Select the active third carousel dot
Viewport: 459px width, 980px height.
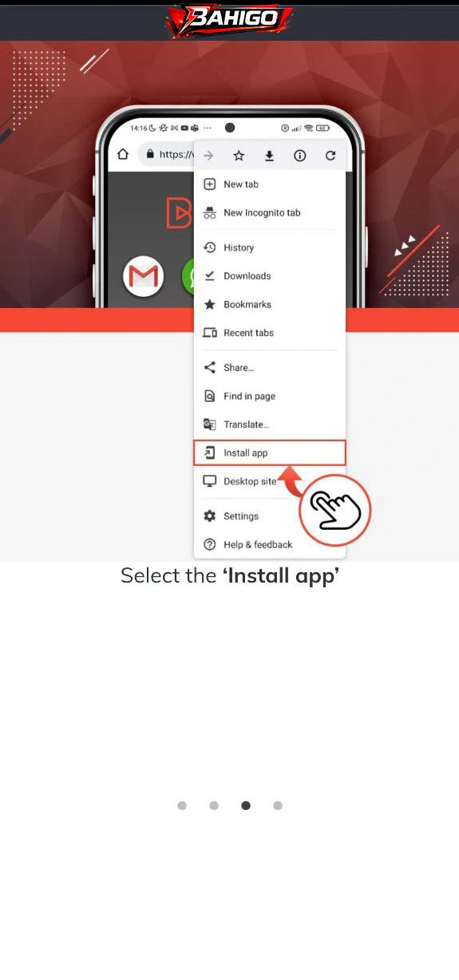coord(246,805)
